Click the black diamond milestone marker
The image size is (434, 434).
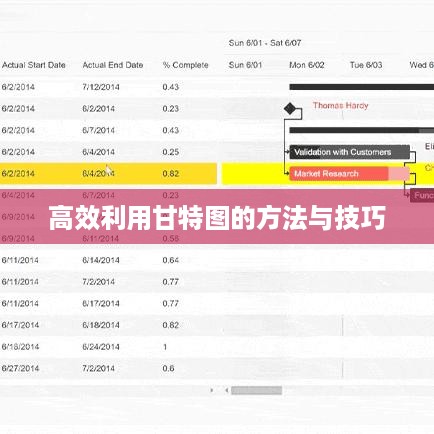click(290, 109)
